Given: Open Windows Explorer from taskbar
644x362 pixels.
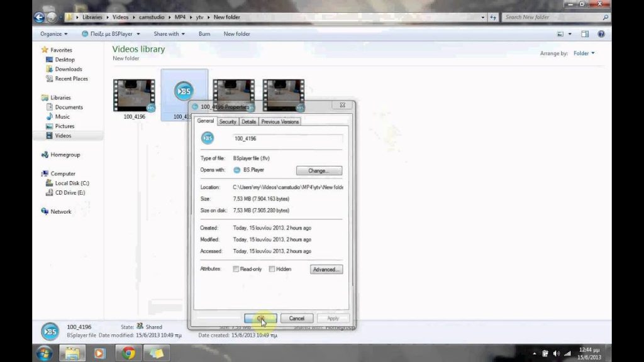Looking at the screenshot, I should [72, 353].
